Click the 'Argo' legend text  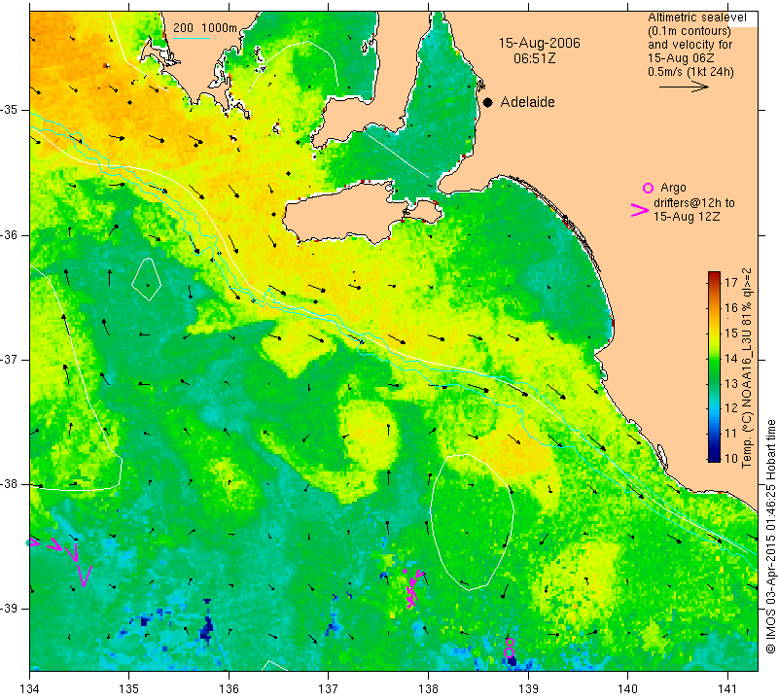pyautogui.click(x=673, y=188)
